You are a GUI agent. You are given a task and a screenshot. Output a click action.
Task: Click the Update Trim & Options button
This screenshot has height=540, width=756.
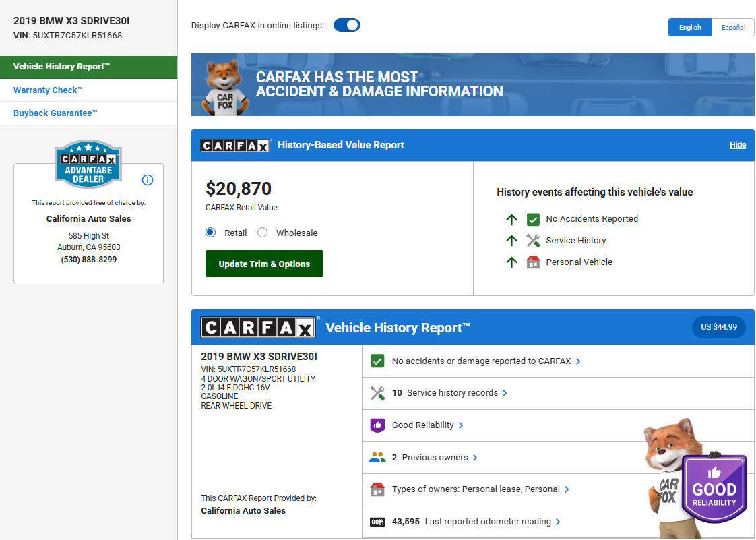pos(264,264)
